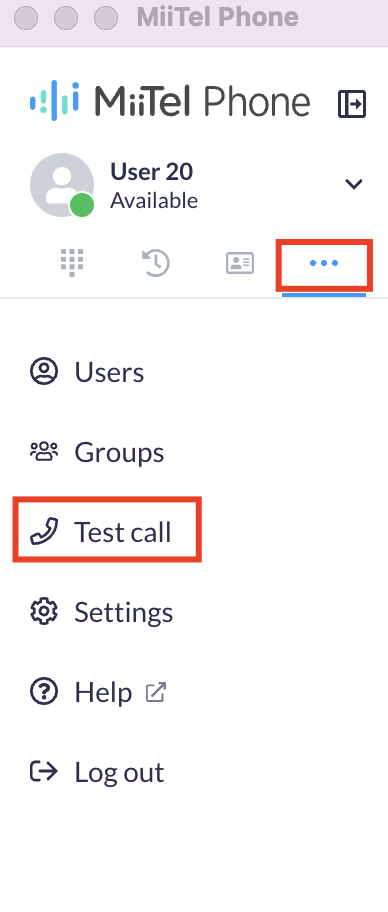This screenshot has width=388, height=912.
Task: Click the sidebar collapse icon
Action: [x=352, y=104]
